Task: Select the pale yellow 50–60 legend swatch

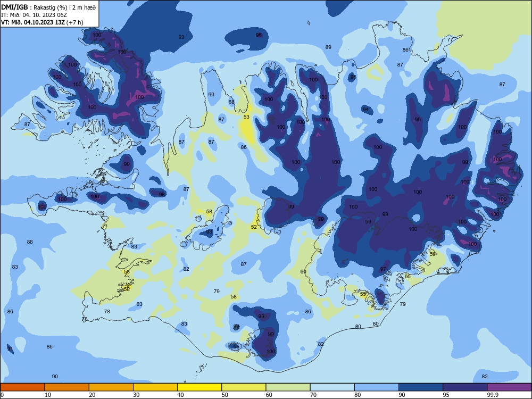Action: (x=244, y=387)
